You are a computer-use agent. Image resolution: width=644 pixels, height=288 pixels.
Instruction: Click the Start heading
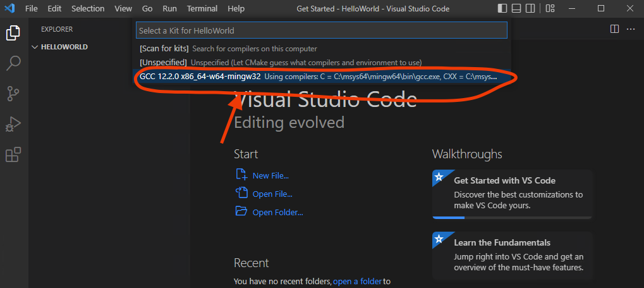click(x=246, y=154)
